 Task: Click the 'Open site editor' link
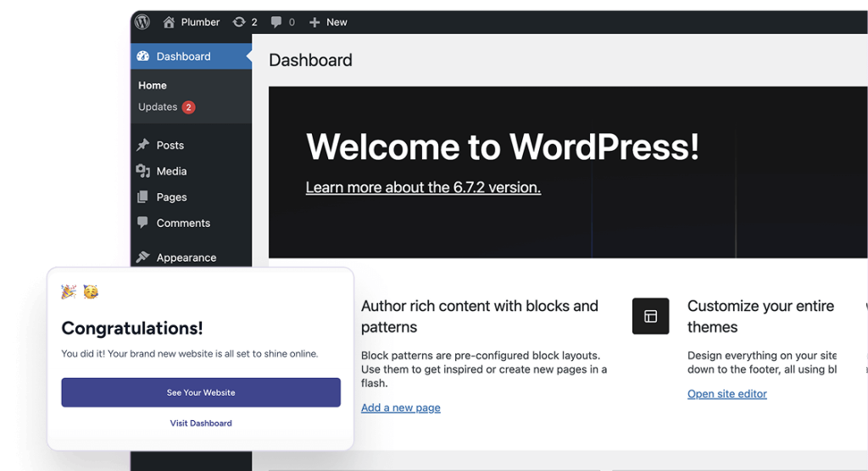(726, 394)
